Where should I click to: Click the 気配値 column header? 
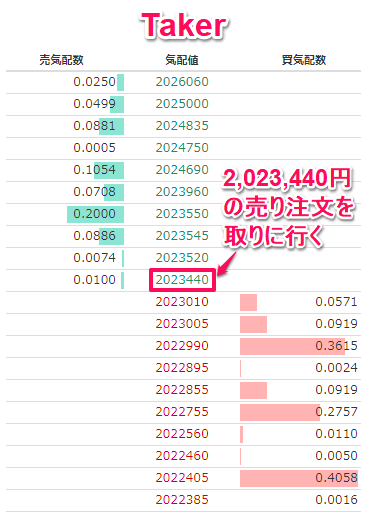click(182, 60)
